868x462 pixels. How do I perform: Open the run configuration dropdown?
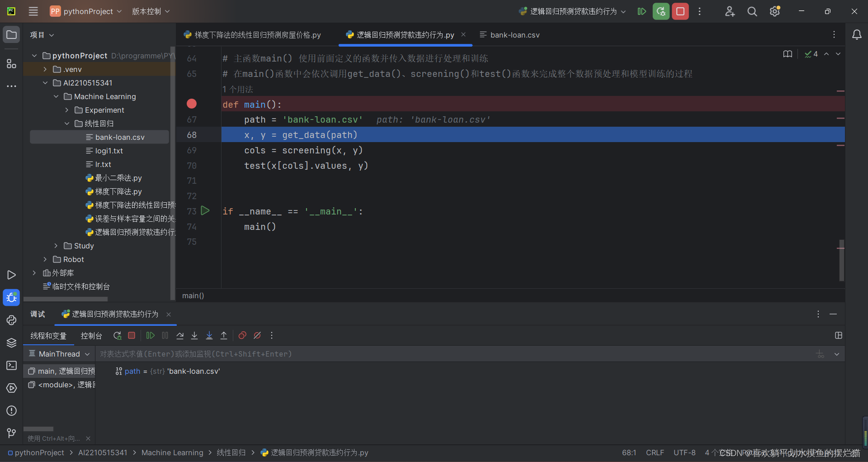click(572, 11)
